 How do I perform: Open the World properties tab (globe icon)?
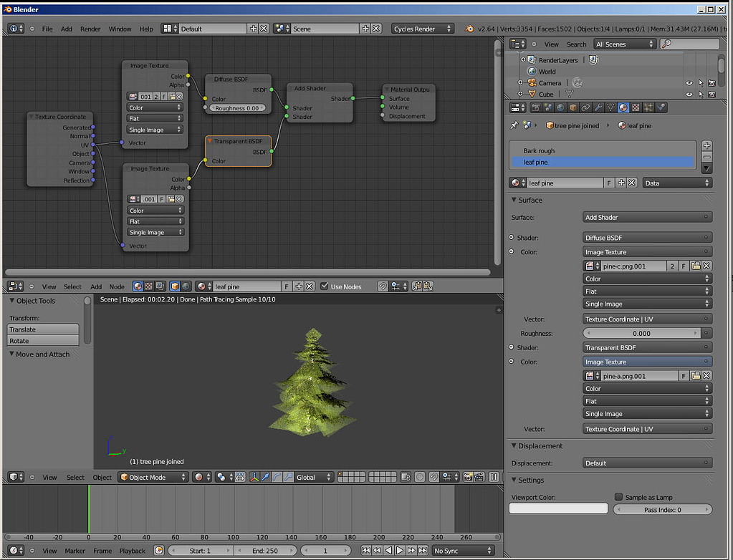click(560, 108)
